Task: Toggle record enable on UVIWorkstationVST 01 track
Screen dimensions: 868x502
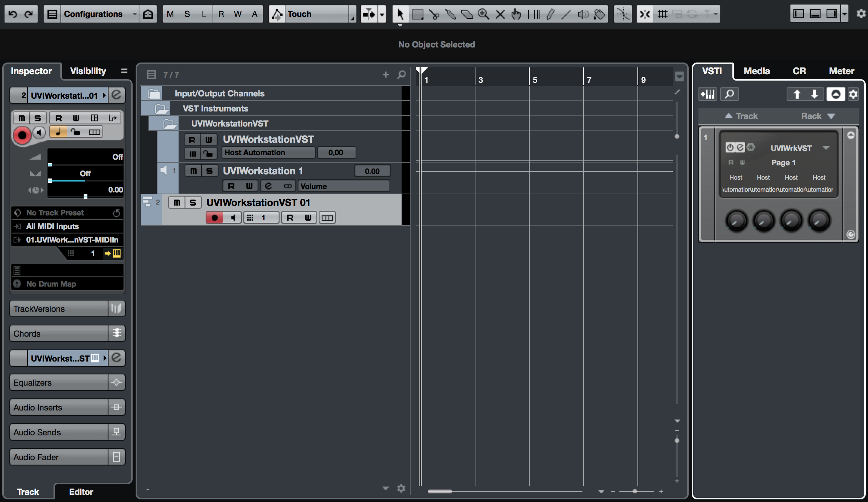Action: click(215, 218)
